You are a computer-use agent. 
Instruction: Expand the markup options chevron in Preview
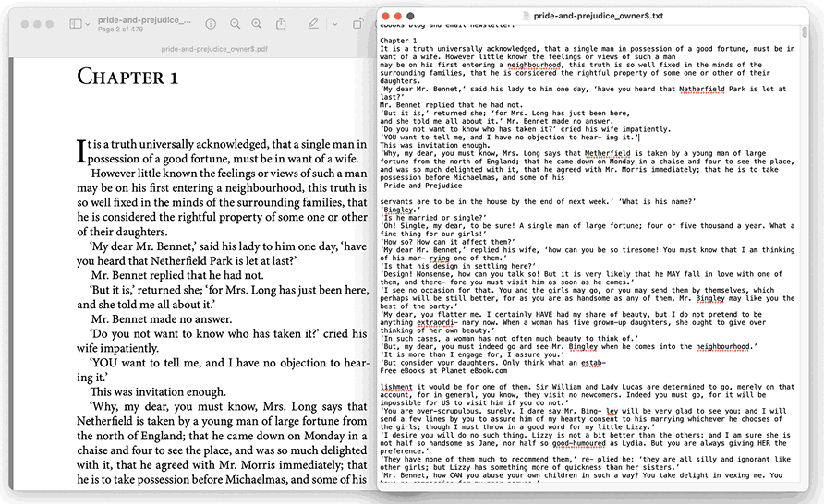pyautogui.click(x=334, y=25)
